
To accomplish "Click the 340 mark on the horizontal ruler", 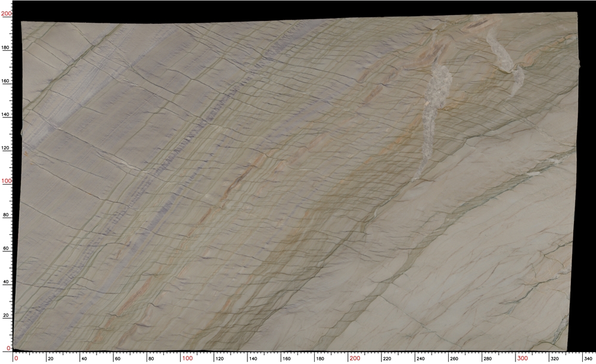I will [x=588, y=358].
